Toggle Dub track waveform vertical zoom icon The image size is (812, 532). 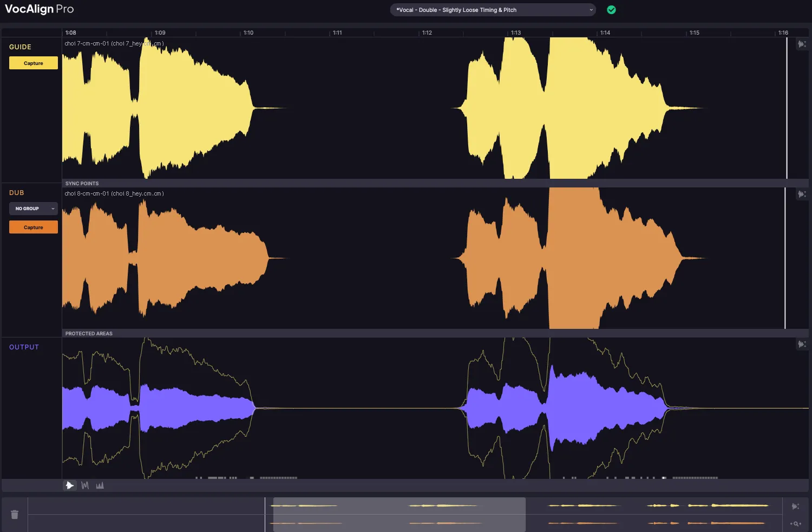point(802,194)
